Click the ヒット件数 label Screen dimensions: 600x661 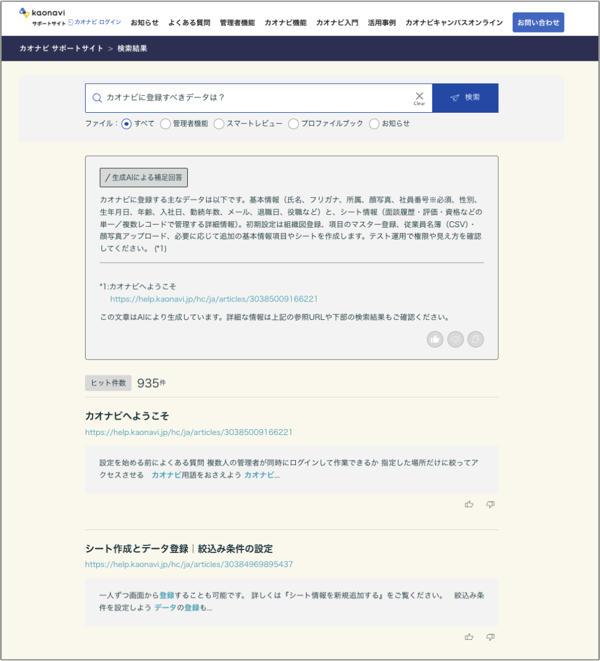tap(108, 383)
